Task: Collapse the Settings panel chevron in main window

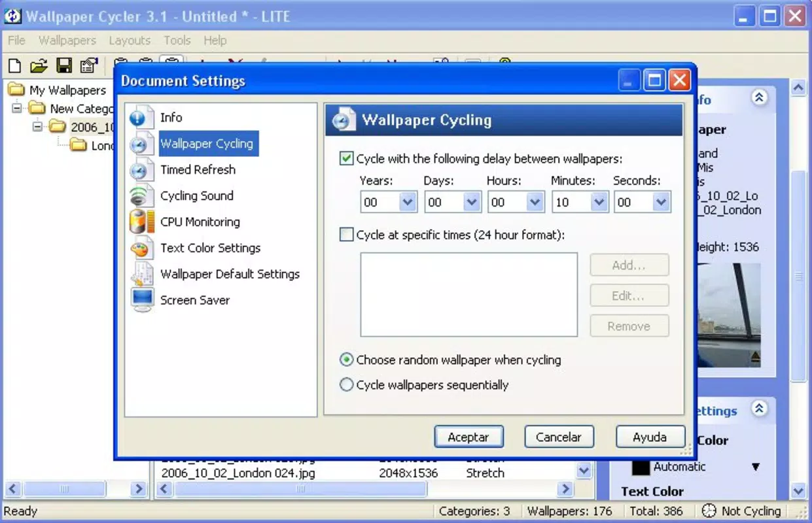Action: point(759,409)
